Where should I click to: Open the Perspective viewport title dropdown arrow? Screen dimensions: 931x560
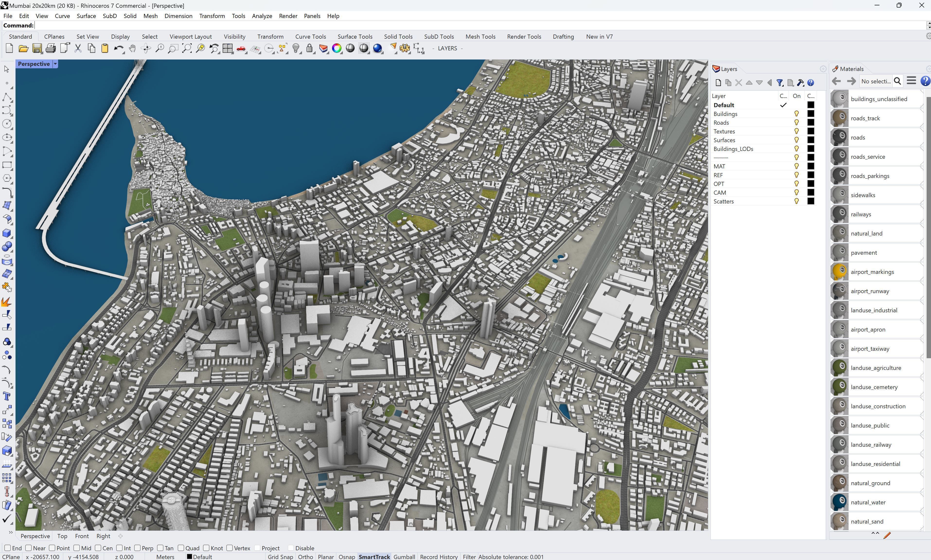(x=55, y=64)
